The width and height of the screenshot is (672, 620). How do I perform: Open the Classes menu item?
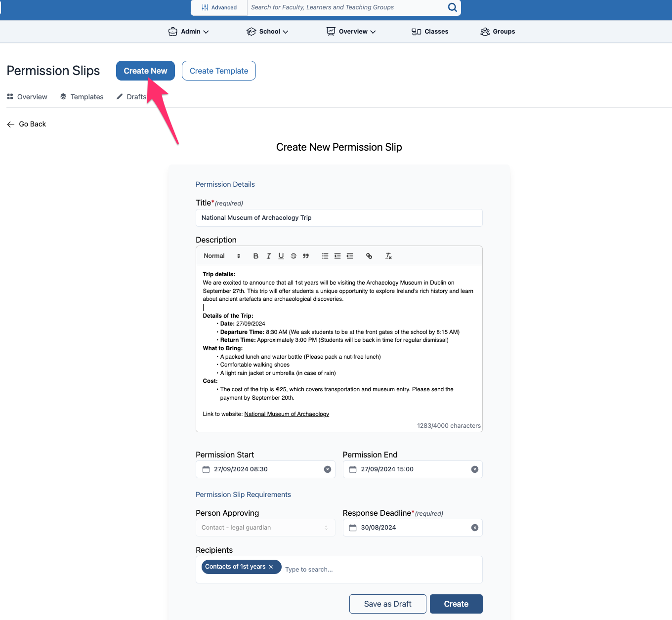(x=430, y=32)
